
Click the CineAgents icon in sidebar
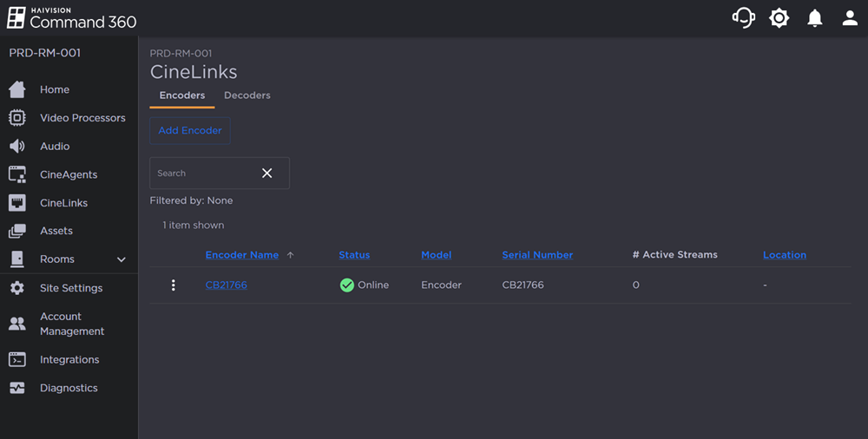(17, 174)
